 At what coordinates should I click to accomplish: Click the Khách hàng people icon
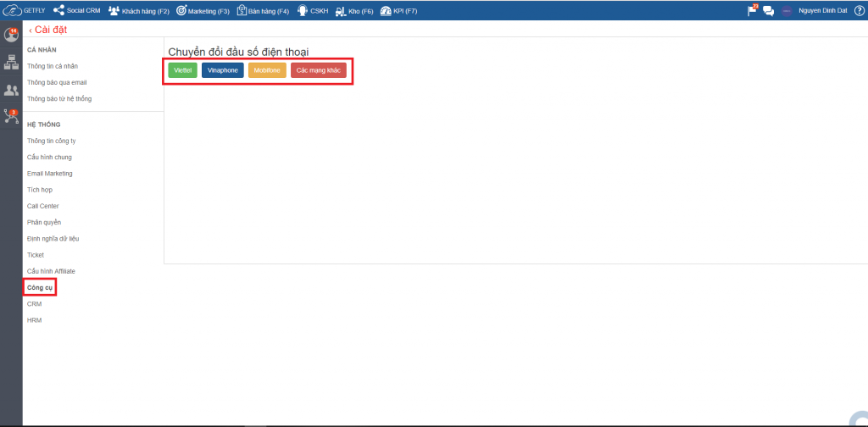[114, 10]
